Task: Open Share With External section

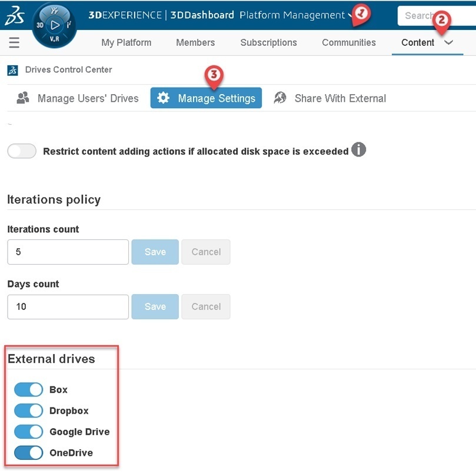Action: click(329, 98)
